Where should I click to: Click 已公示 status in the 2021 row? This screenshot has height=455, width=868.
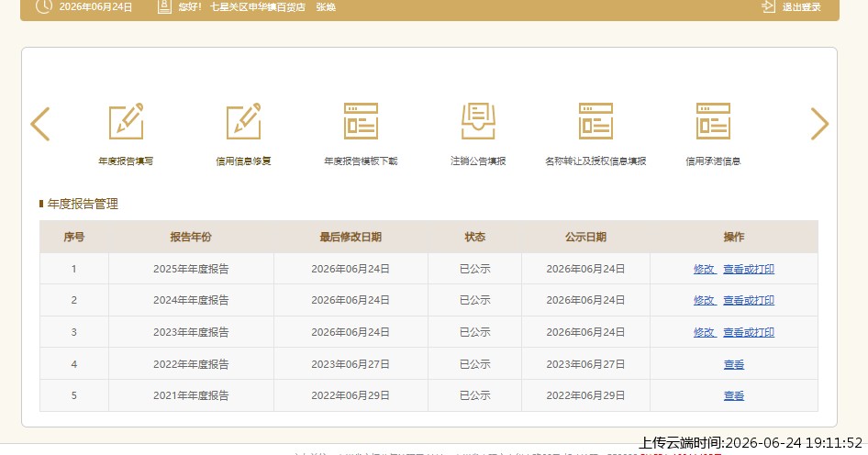pos(475,395)
